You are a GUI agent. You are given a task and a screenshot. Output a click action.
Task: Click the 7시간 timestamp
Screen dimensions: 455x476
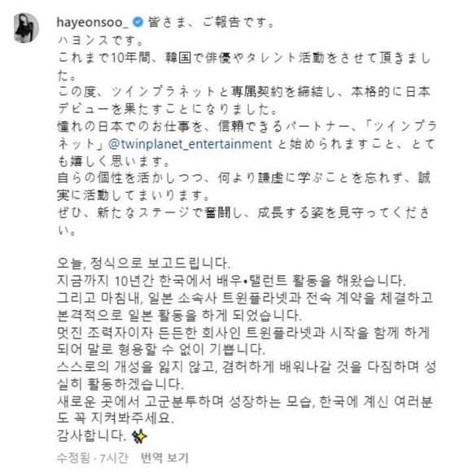(114, 457)
